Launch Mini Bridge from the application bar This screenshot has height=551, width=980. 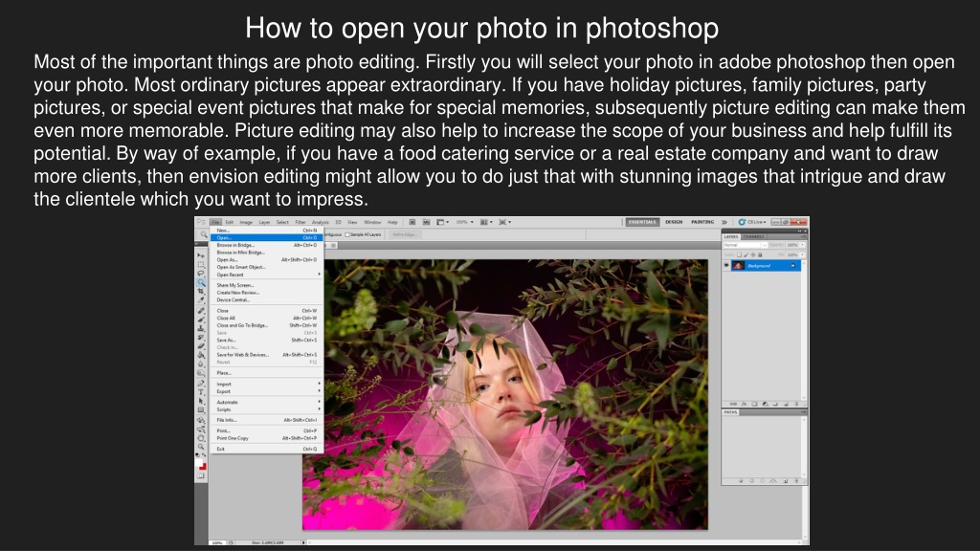tap(426, 222)
